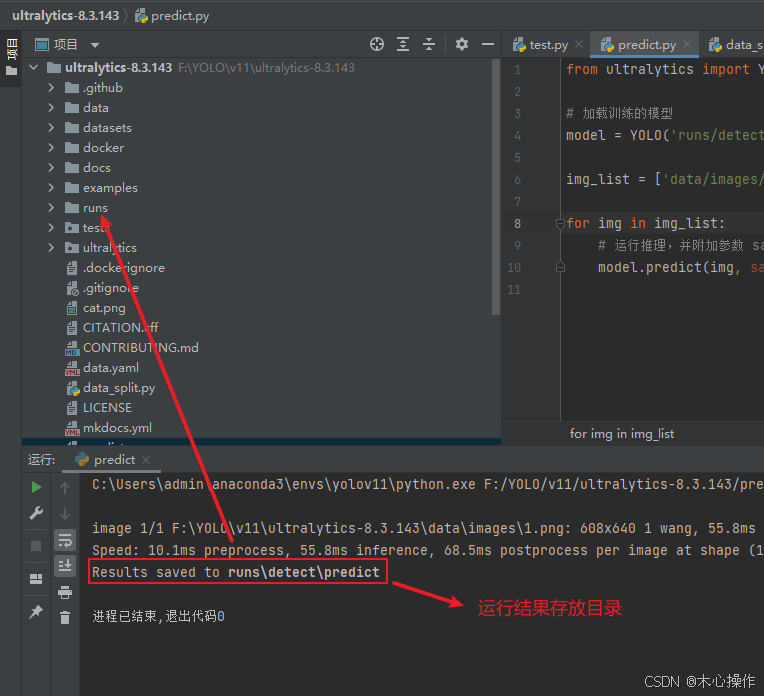
Task: Click the Expand All icon in Project panel
Action: [403, 44]
